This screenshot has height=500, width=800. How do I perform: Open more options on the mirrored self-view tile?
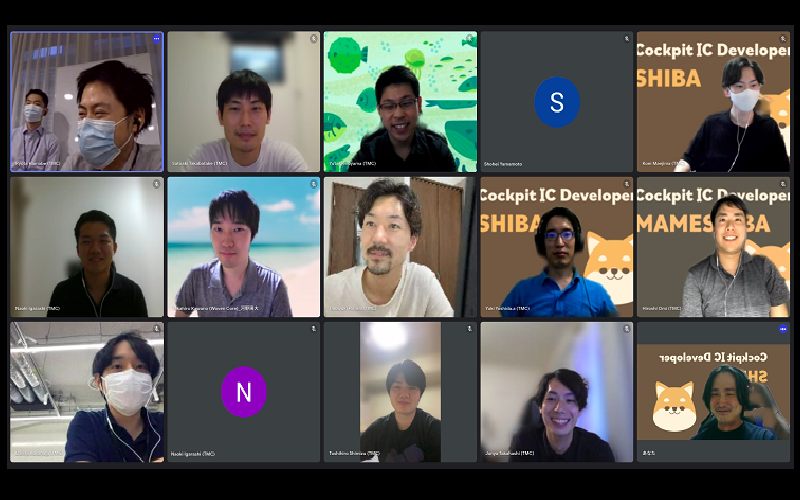coord(783,329)
